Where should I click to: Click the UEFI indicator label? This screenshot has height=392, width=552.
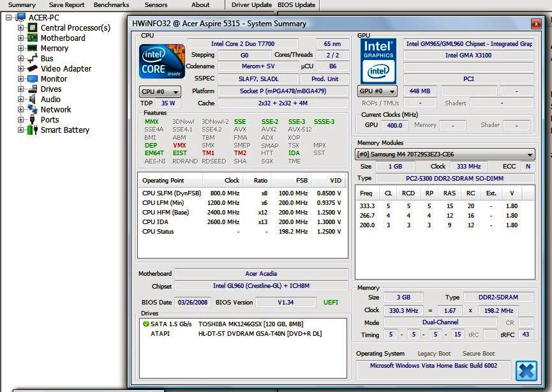pos(331,302)
